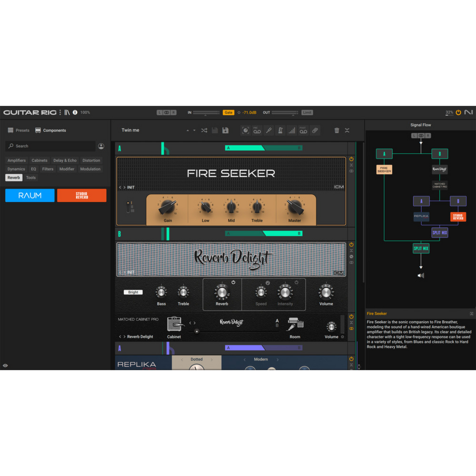Viewport: 476px width, 476px height.
Task: Toggle the tremolo Intensity section power button
Action: tap(296, 283)
